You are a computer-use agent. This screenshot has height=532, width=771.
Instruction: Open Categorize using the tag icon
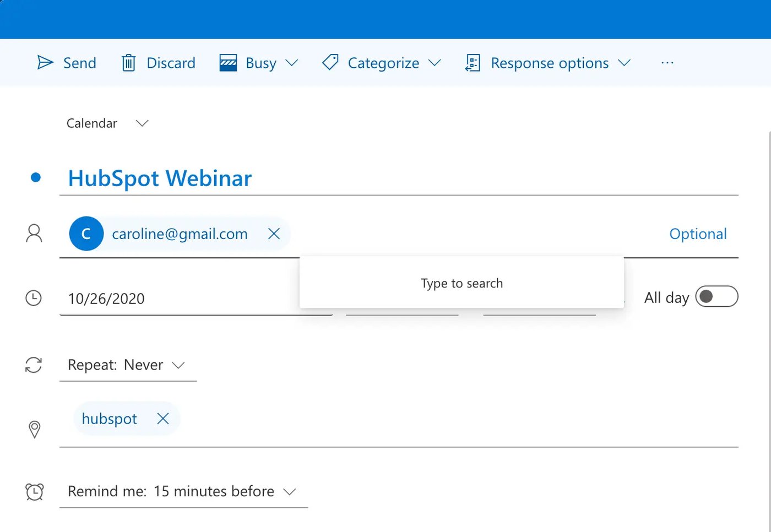pyautogui.click(x=329, y=62)
